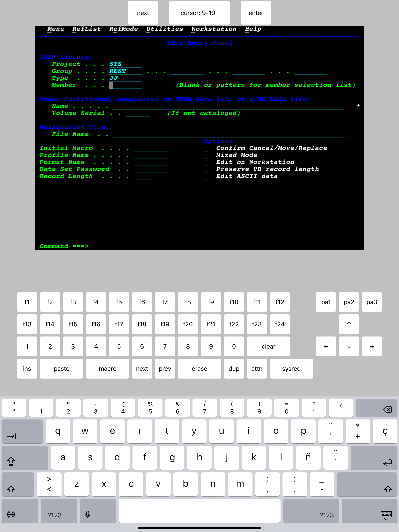Tap the left shift key
This screenshot has width=399, height=532.
coord(18,484)
